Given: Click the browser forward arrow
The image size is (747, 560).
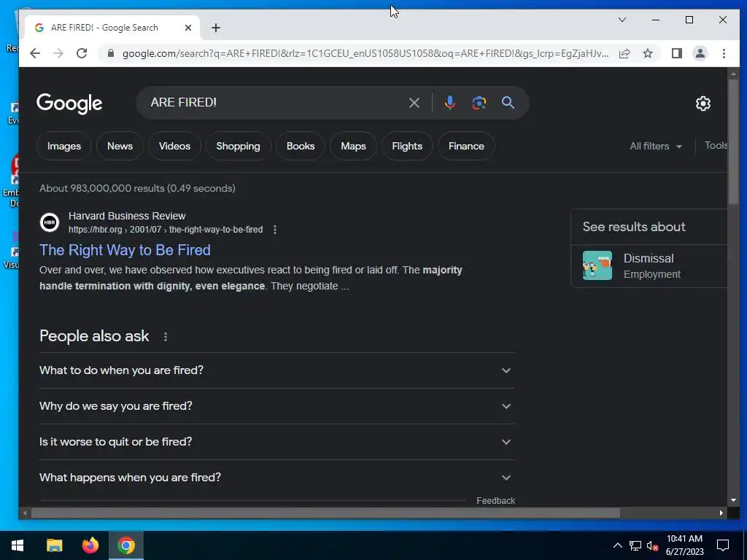Looking at the screenshot, I should pyautogui.click(x=58, y=53).
